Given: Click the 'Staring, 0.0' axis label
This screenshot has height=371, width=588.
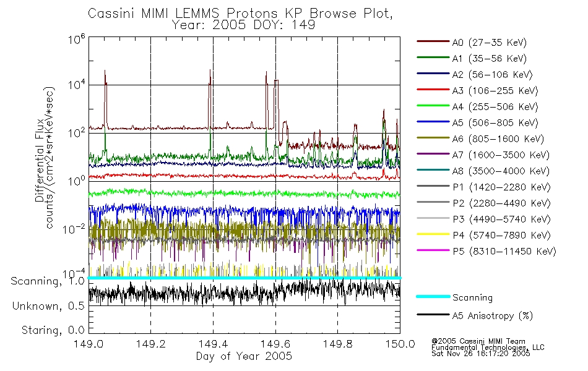Looking at the screenshot, I should coord(53,330).
